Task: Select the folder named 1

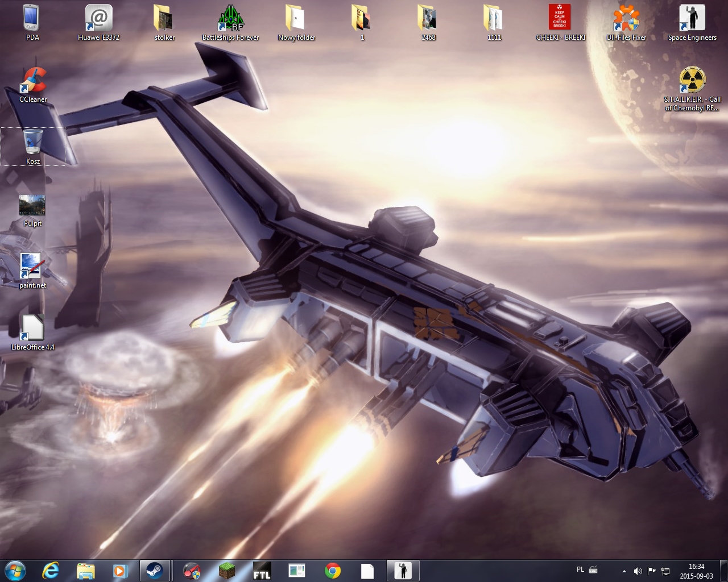Action: [x=362, y=23]
